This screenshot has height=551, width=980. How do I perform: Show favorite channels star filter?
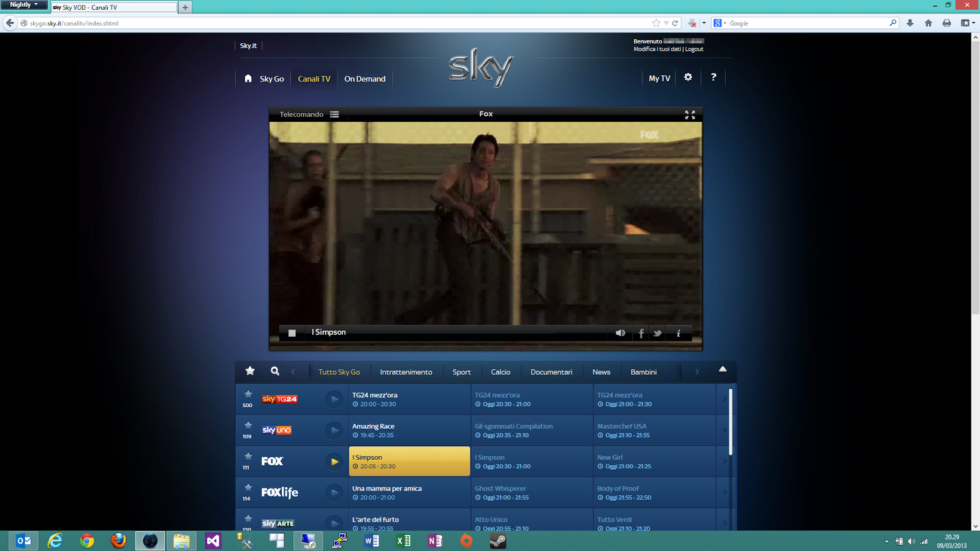(x=250, y=370)
